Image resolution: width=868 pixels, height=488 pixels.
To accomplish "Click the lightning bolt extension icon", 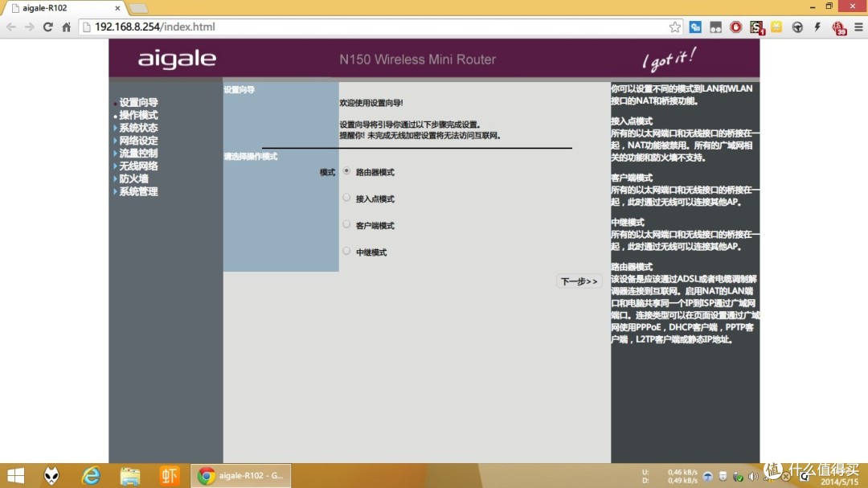I will point(817,27).
